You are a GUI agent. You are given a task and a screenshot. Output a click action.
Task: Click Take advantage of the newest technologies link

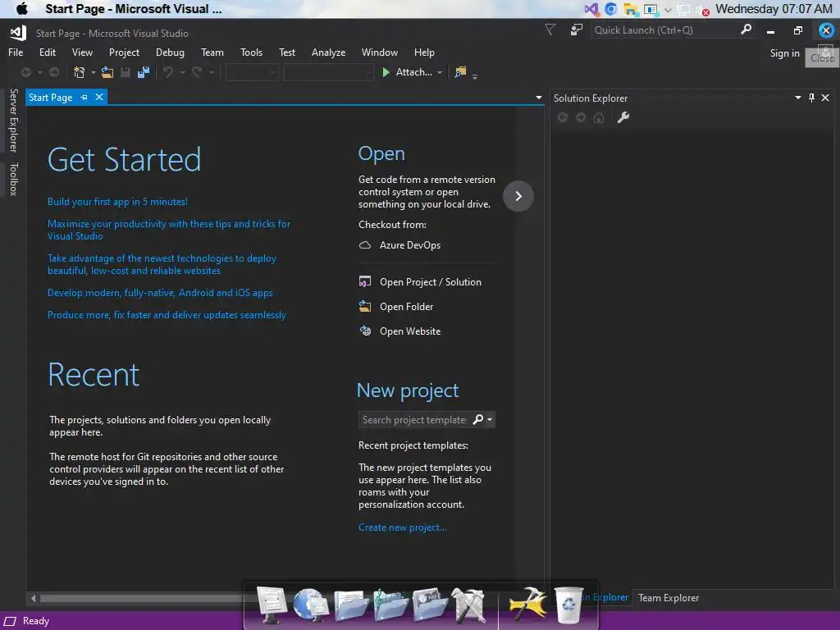162,265
